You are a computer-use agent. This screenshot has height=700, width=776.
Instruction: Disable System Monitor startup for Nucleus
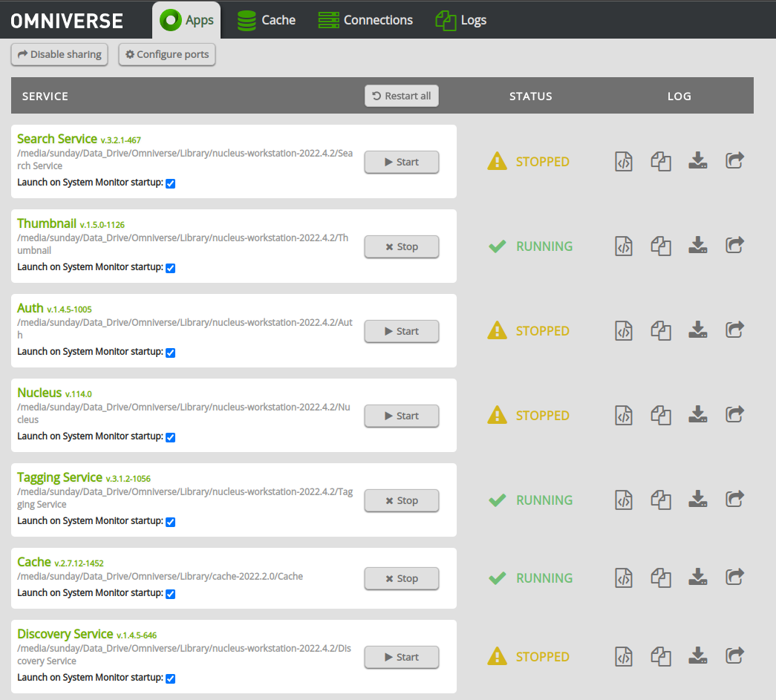tap(170, 437)
